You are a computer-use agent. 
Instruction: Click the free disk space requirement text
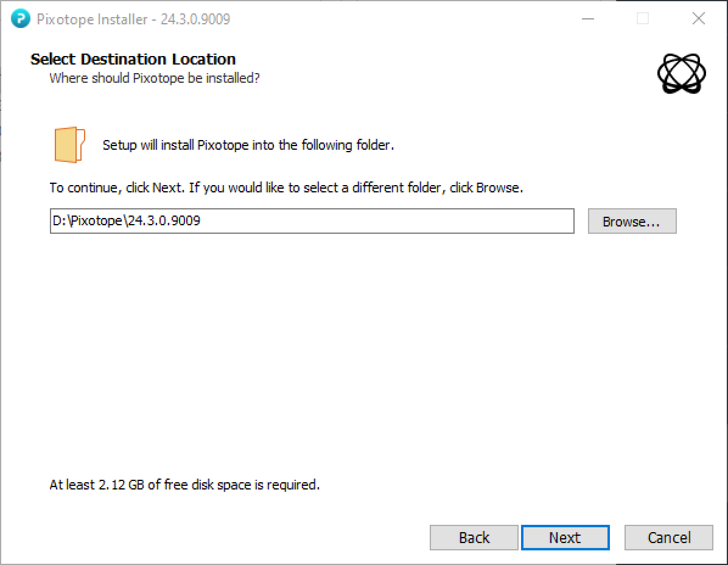[184, 485]
